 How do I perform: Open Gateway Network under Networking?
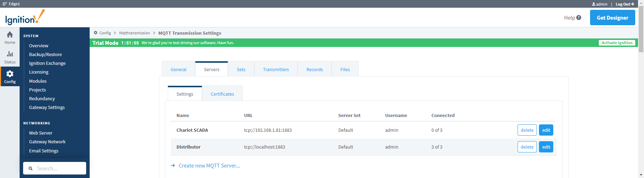pyautogui.click(x=47, y=142)
